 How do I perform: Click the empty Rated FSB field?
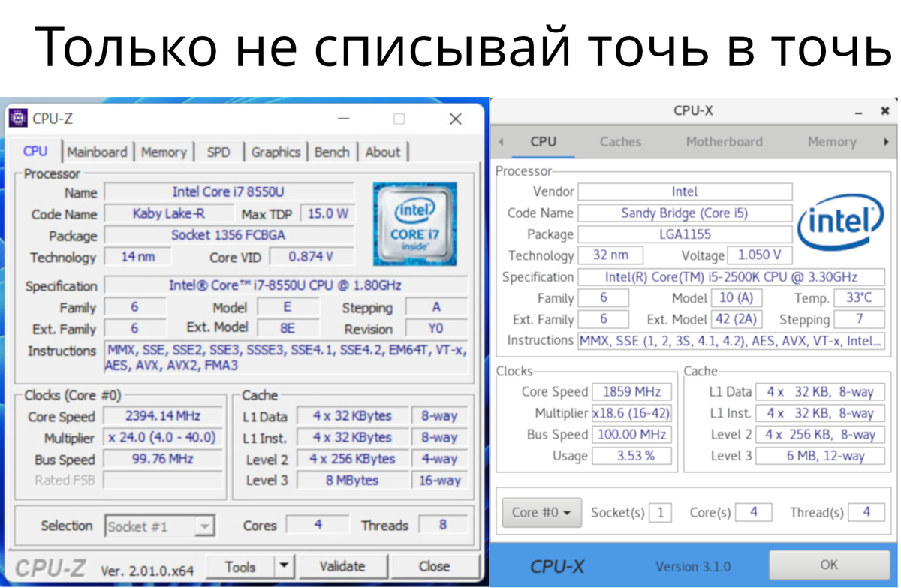coord(163,481)
